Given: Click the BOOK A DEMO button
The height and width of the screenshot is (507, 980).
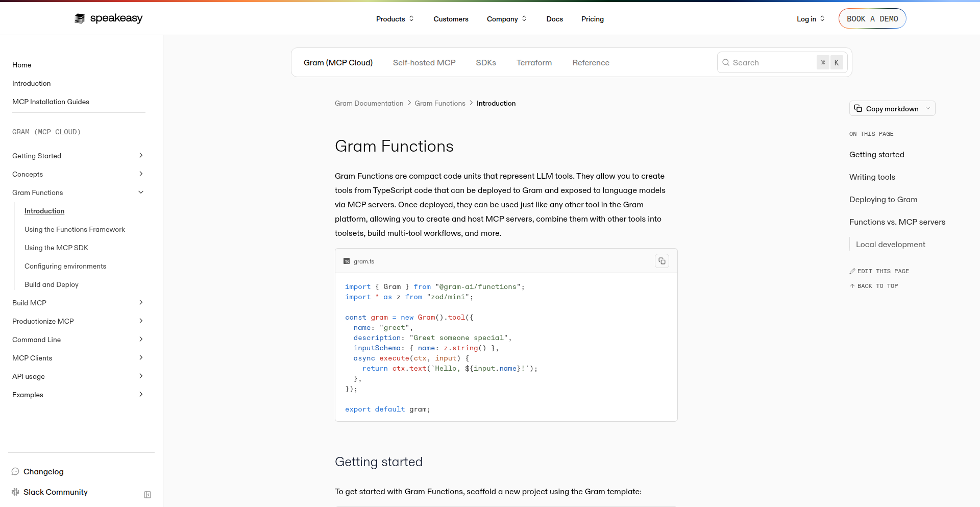Looking at the screenshot, I should tap(872, 18).
